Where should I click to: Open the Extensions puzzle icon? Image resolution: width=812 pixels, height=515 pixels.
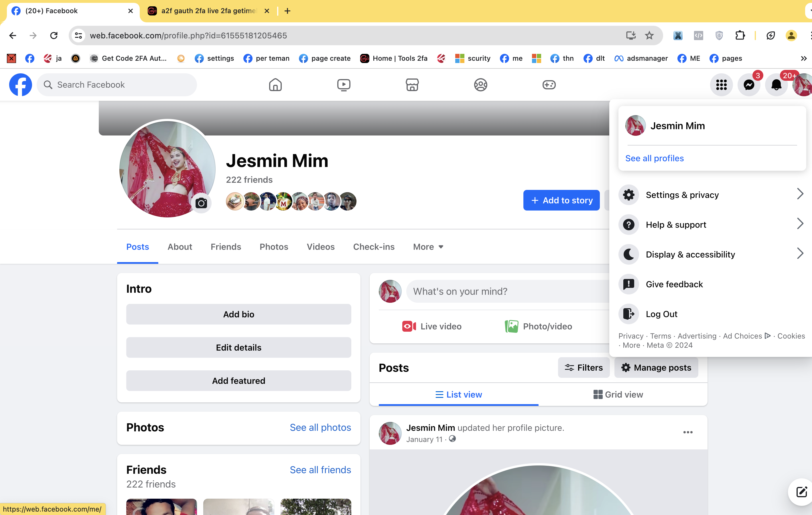click(x=740, y=36)
